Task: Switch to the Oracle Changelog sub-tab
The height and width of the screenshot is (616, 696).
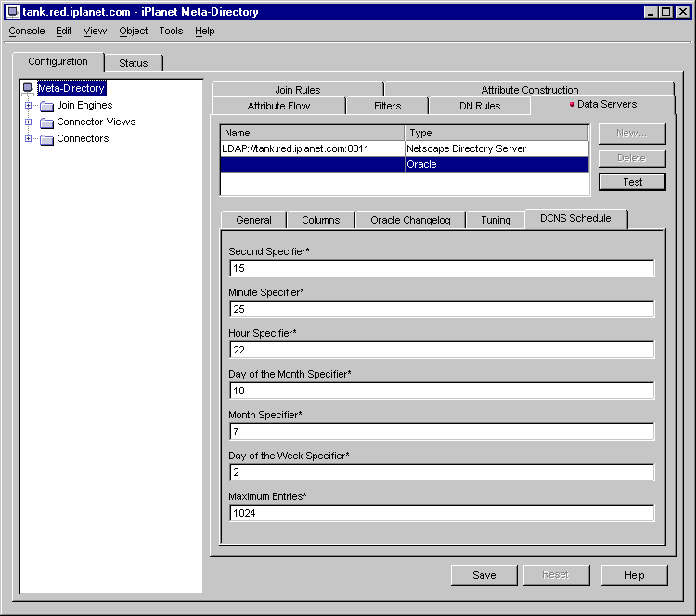Action: [410, 220]
